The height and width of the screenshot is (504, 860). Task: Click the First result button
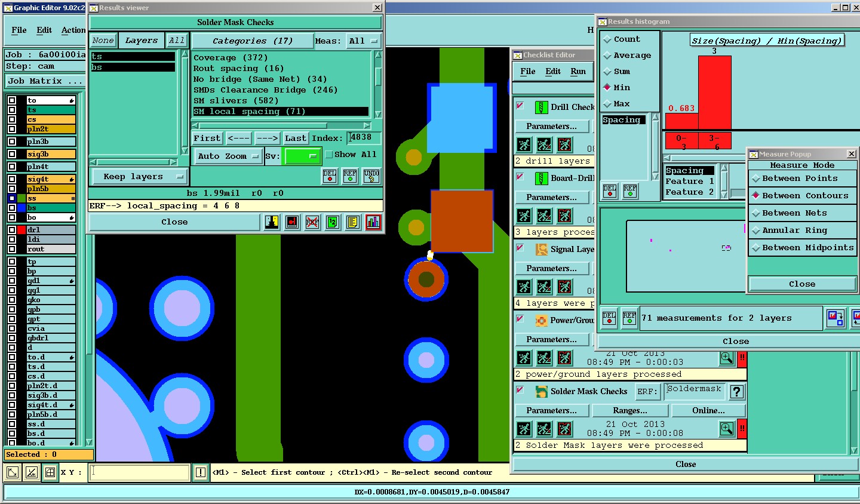[x=207, y=138]
